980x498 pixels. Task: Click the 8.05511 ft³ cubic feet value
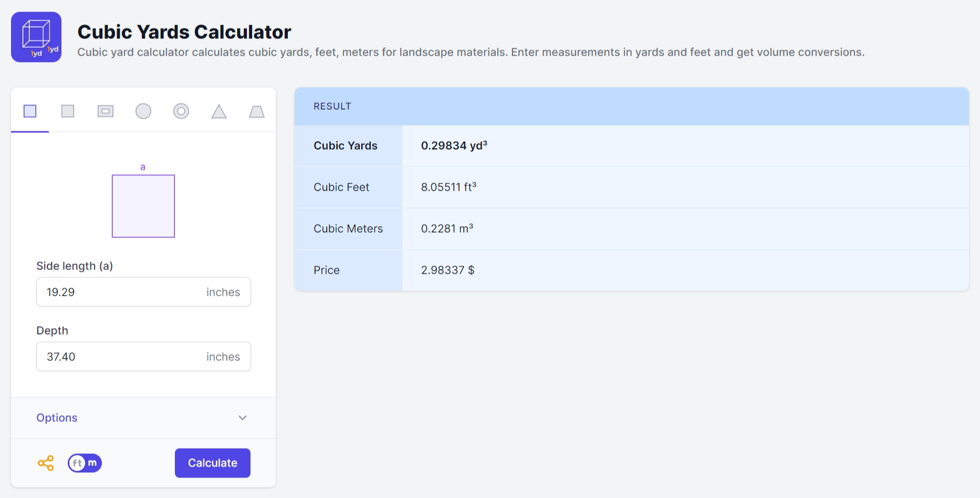[x=449, y=187]
